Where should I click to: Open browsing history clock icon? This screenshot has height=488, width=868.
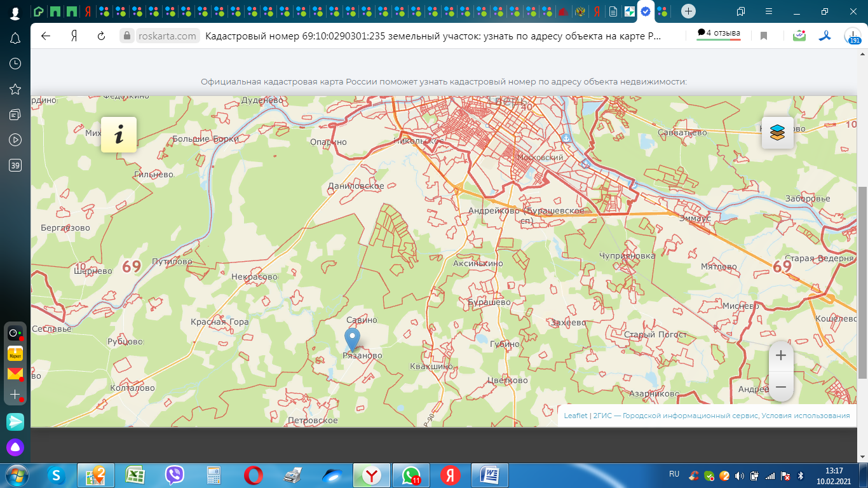15,64
